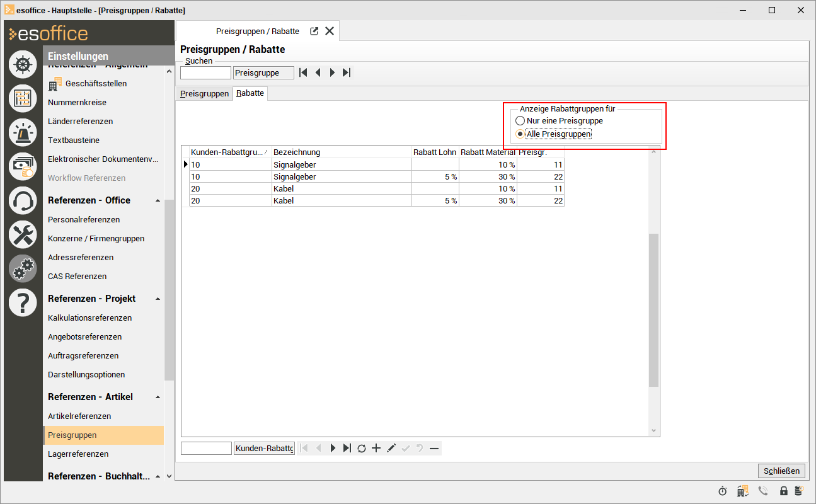The height and width of the screenshot is (504, 816).
Task: Click the 'Rabatt Material' column header
Action: [488, 152]
